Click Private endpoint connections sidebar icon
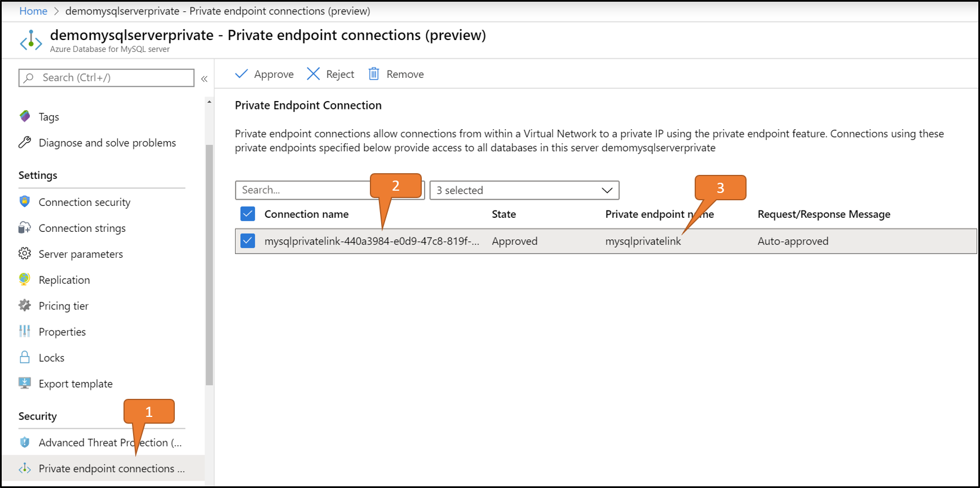980x488 pixels. point(25,468)
